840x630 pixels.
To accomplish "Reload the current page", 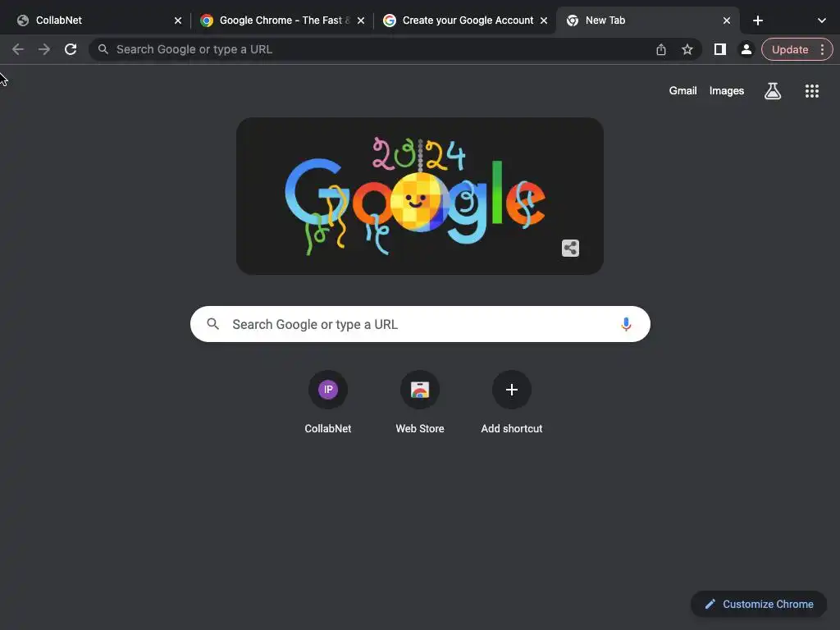I will [71, 49].
